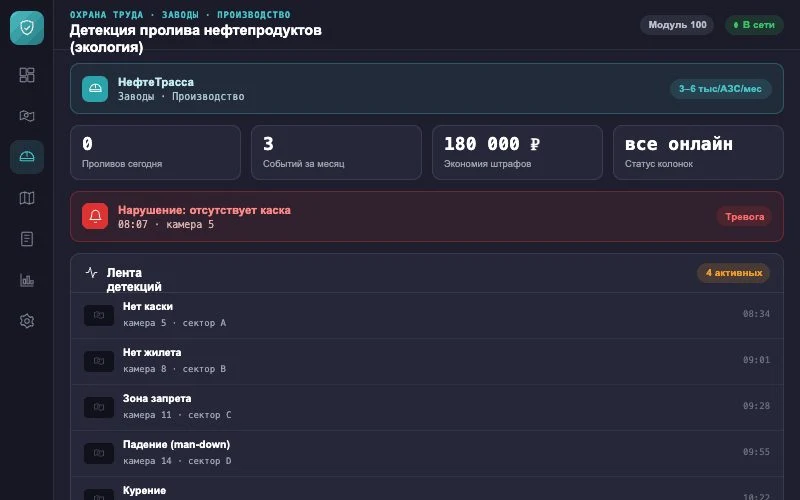Click timestamp 08:34 in detection feed
800x500 pixels.
click(756, 314)
